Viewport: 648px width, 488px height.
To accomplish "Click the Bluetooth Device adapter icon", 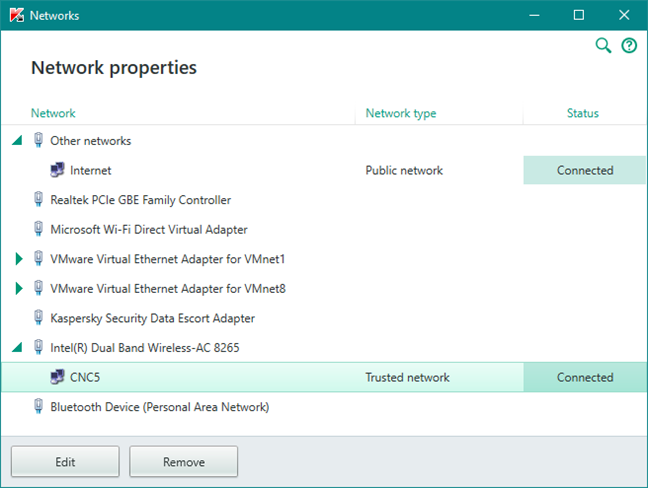I will (38, 406).
